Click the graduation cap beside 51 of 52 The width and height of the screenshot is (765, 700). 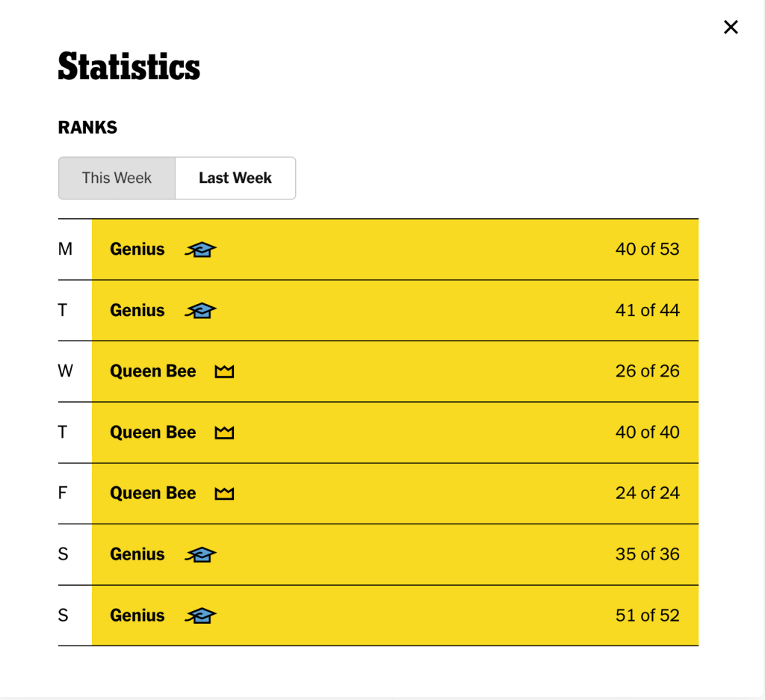pyautogui.click(x=200, y=616)
